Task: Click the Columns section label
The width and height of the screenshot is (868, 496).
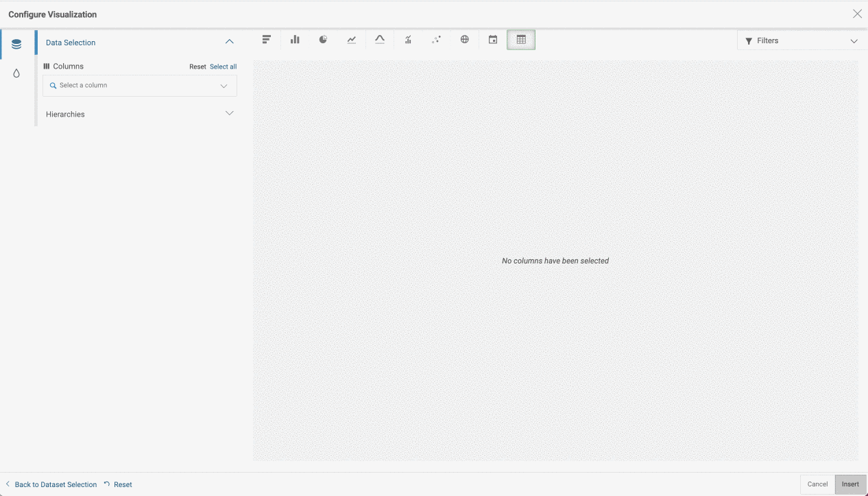Action: 69,67
